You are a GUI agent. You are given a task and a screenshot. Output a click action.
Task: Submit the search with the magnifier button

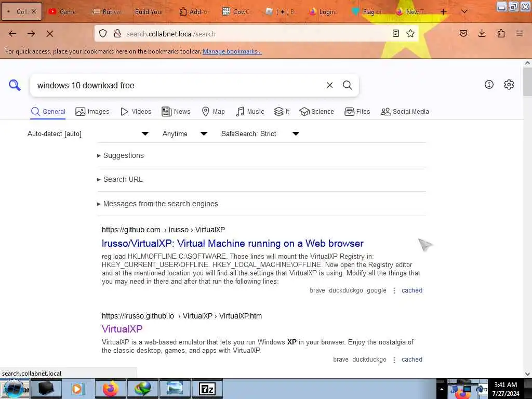tap(347, 85)
